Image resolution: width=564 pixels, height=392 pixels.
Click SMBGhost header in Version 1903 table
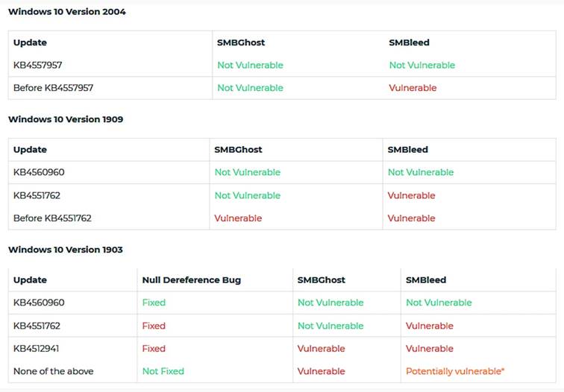pyautogui.click(x=322, y=280)
